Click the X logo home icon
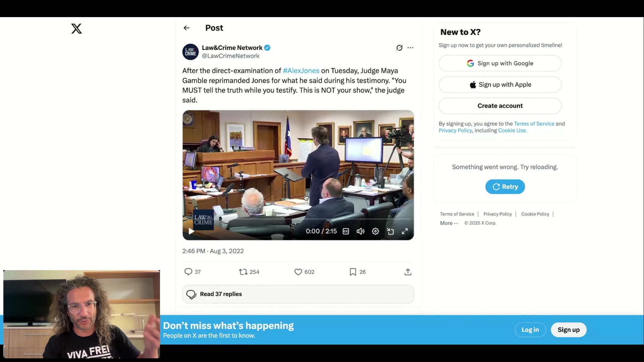The image size is (644, 362). tap(76, 28)
